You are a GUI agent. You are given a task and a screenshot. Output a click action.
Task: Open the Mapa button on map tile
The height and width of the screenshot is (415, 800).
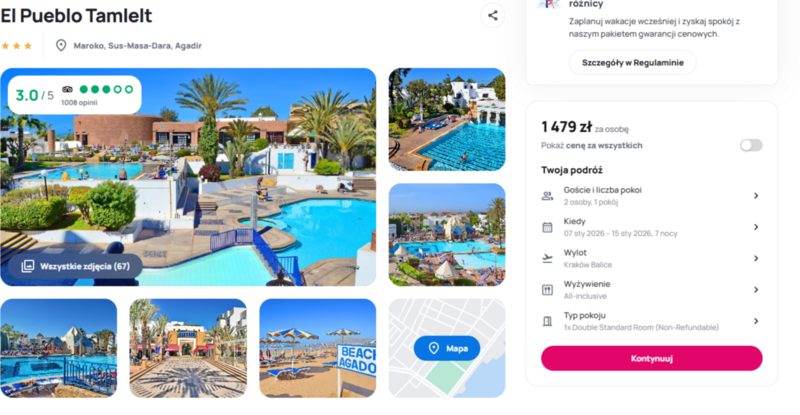[447, 348]
